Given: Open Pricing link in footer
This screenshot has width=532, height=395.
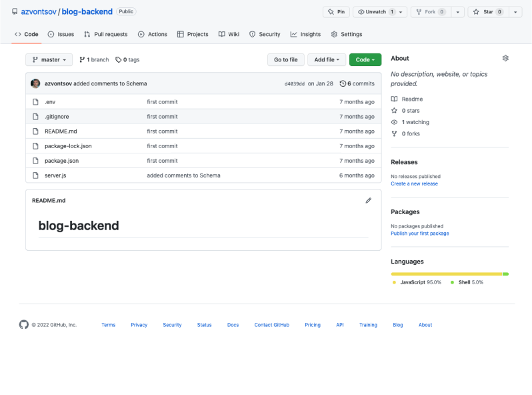Looking at the screenshot, I should 313,325.
